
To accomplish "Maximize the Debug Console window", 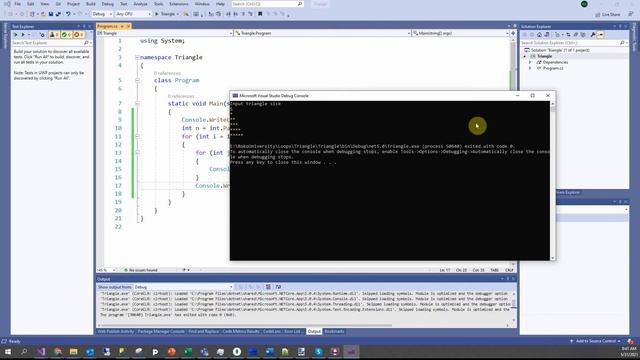I will point(532,96).
